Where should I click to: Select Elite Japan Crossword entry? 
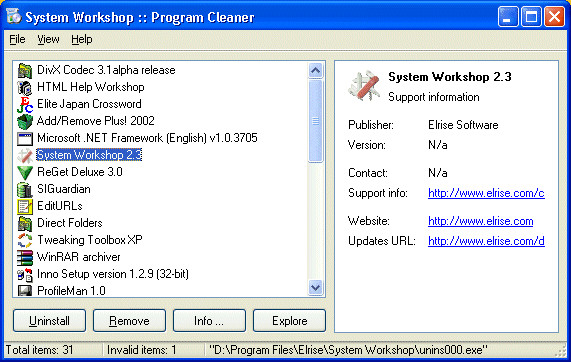pyautogui.click(x=89, y=104)
